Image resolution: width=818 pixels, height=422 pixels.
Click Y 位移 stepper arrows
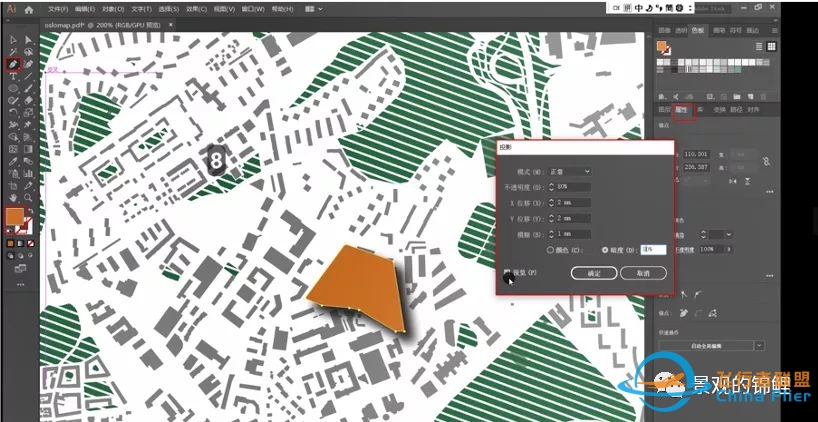click(551, 218)
